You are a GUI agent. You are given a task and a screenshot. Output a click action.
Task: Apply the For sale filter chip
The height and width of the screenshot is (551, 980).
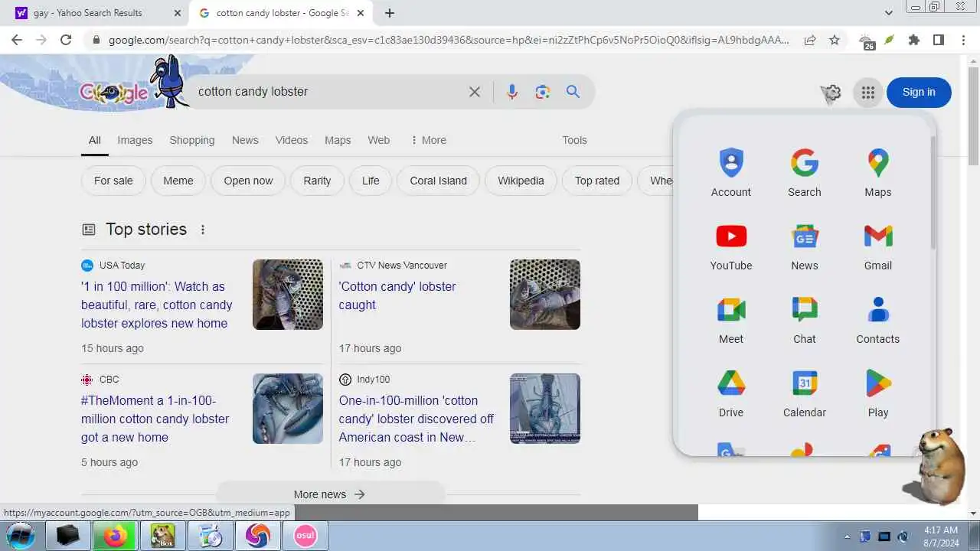click(113, 181)
